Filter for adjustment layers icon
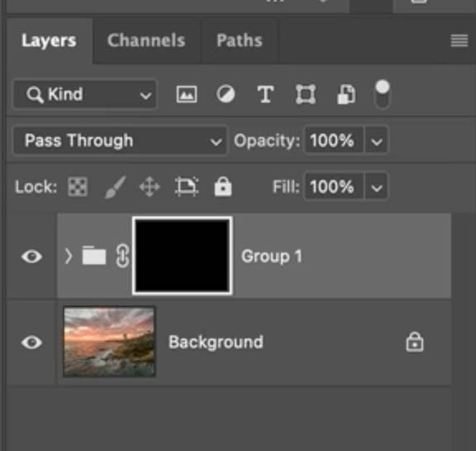 pos(226,94)
